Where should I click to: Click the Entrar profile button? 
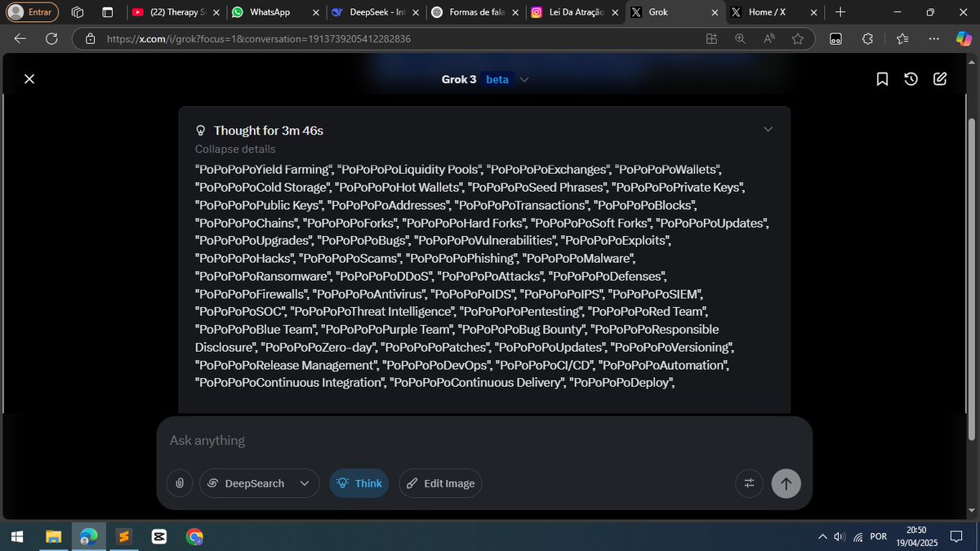33,12
